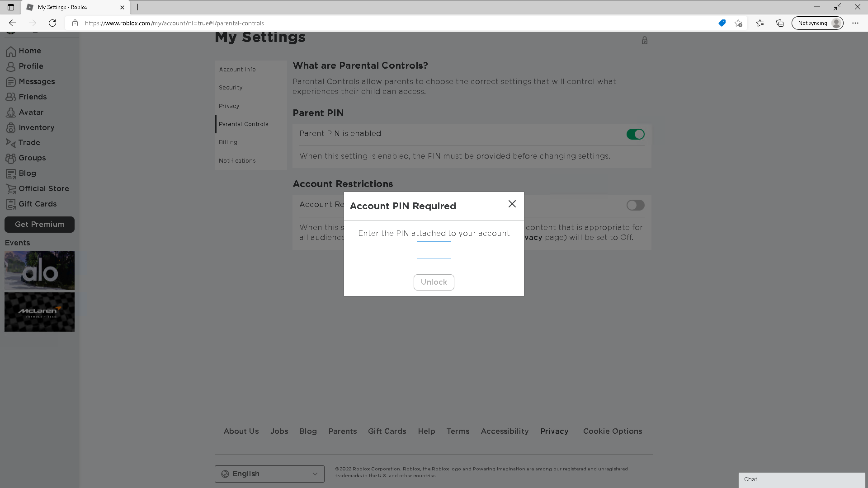Viewport: 868px width, 488px height.
Task: Click the Official Store cart icon
Action: (11, 189)
